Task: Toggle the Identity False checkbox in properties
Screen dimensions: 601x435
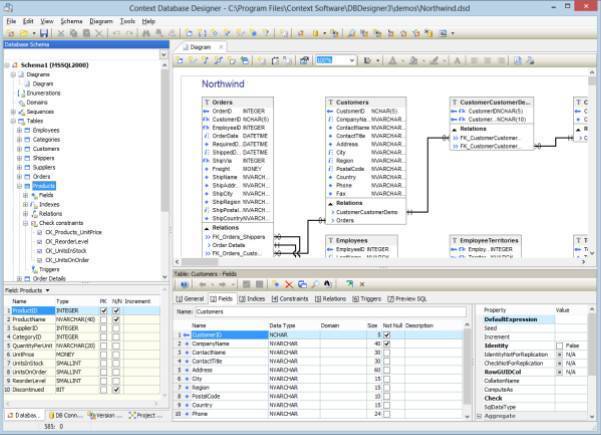Action: 560,346
